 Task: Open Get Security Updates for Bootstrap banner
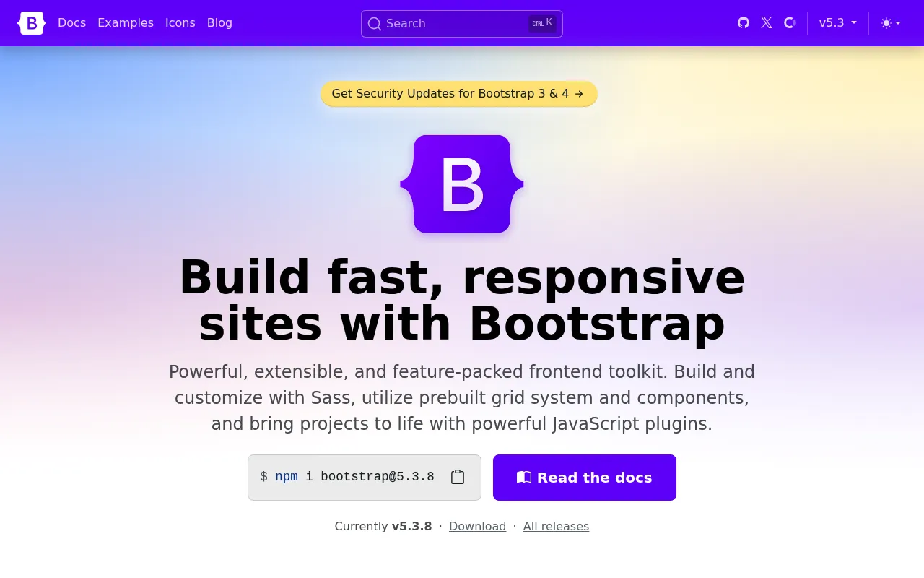(x=459, y=94)
